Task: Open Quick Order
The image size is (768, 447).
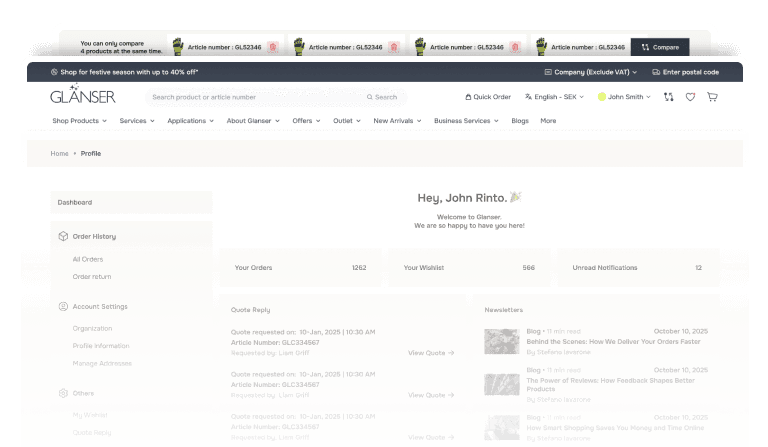Action: coord(488,97)
